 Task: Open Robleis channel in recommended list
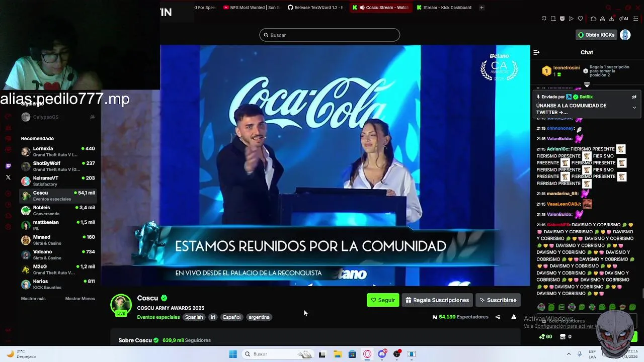coord(58,210)
